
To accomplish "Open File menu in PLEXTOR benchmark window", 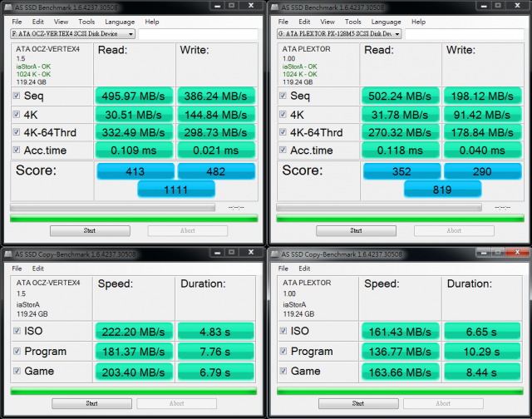I will click(283, 22).
